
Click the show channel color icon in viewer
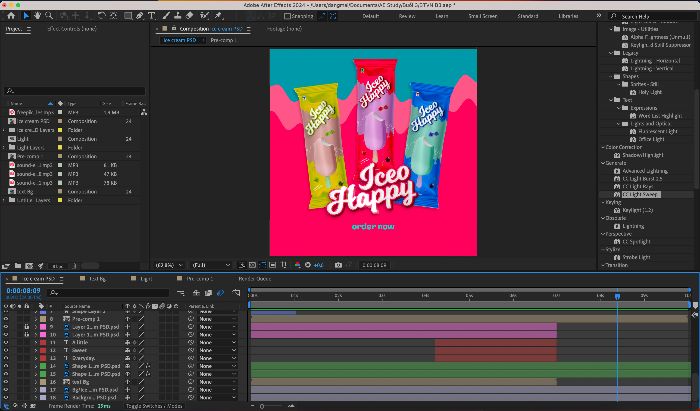tap(298, 265)
